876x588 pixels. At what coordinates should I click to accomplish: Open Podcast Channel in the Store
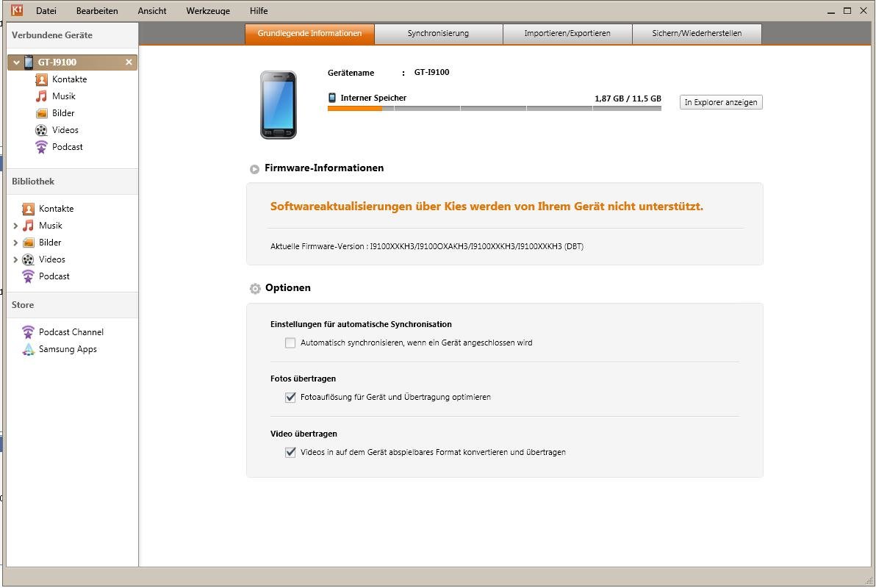[x=71, y=332]
